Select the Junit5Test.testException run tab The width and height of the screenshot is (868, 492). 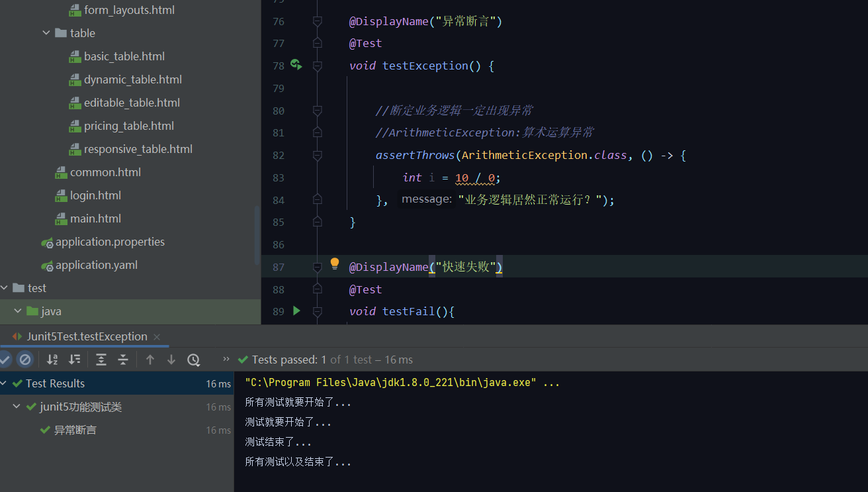coord(87,336)
